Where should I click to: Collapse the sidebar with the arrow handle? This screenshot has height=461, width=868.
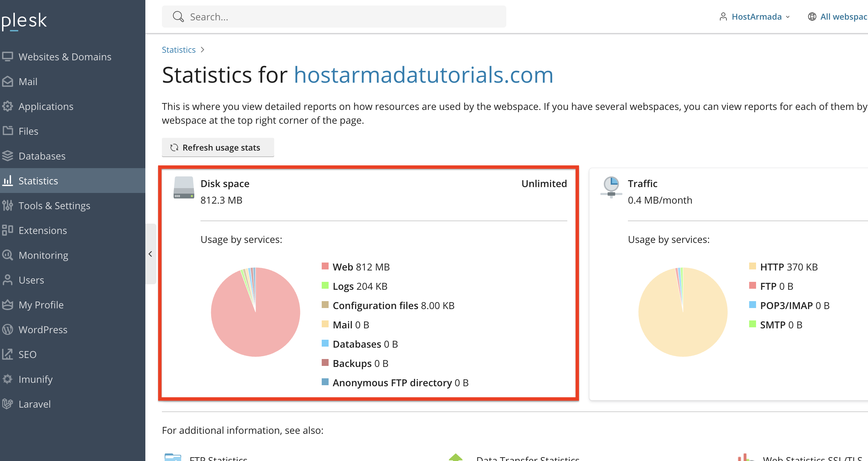click(151, 254)
